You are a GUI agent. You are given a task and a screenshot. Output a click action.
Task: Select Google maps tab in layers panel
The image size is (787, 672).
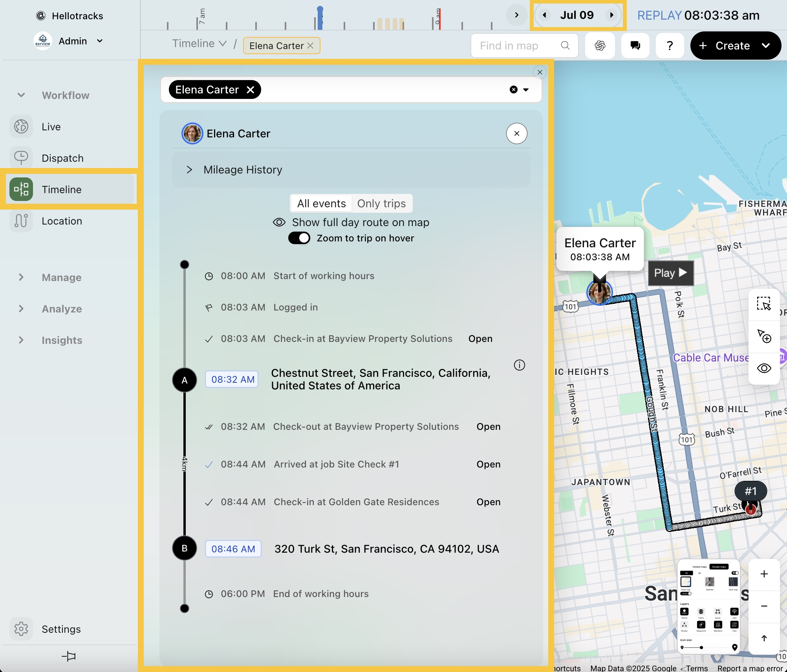[x=719, y=567]
